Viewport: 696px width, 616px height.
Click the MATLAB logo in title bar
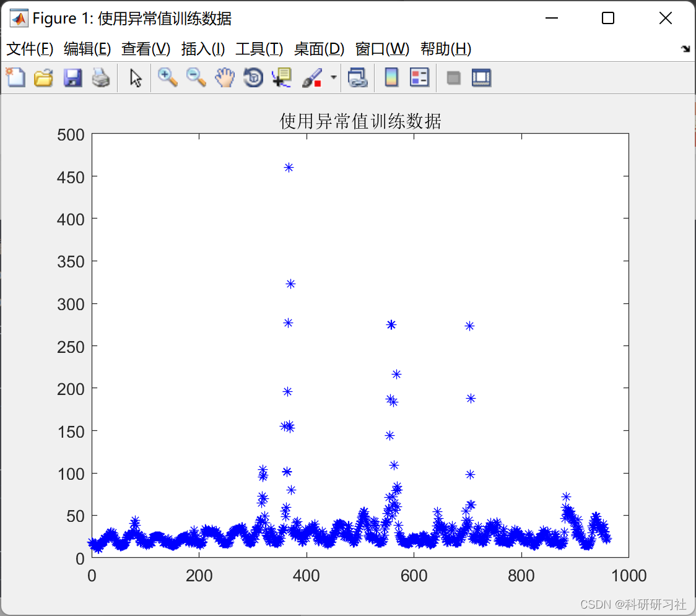[x=19, y=18]
